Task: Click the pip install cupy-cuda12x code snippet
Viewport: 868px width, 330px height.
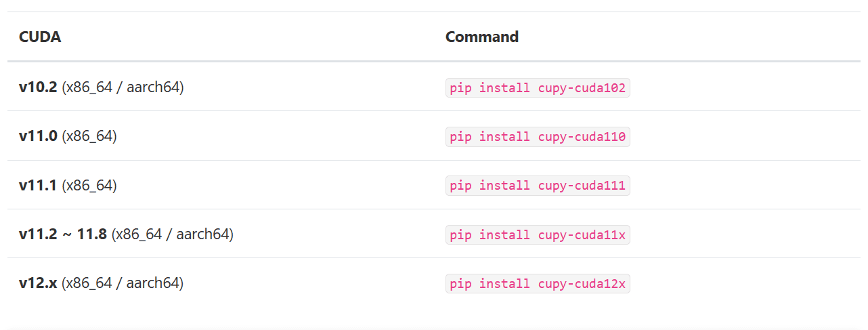Action: pos(538,284)
